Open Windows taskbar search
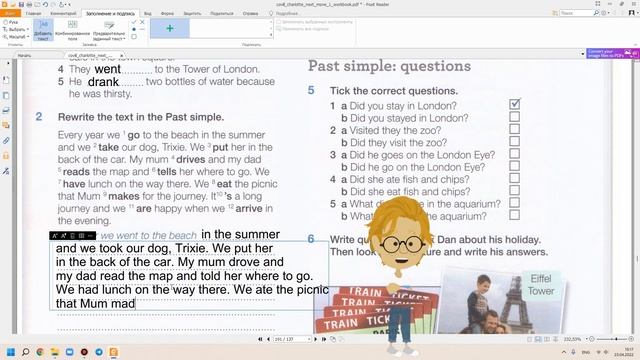This screenshot has width=640, height=360. [25, 352]
